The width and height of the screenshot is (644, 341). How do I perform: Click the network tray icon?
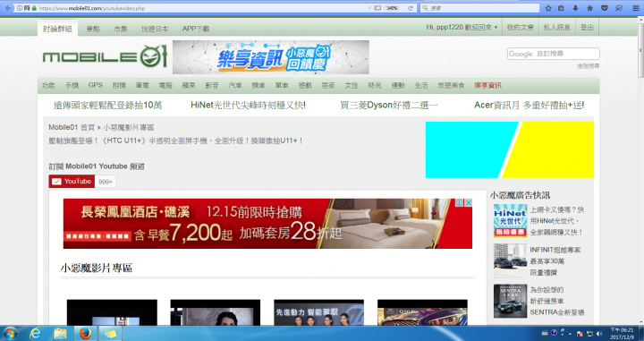(x=589, y=334)
